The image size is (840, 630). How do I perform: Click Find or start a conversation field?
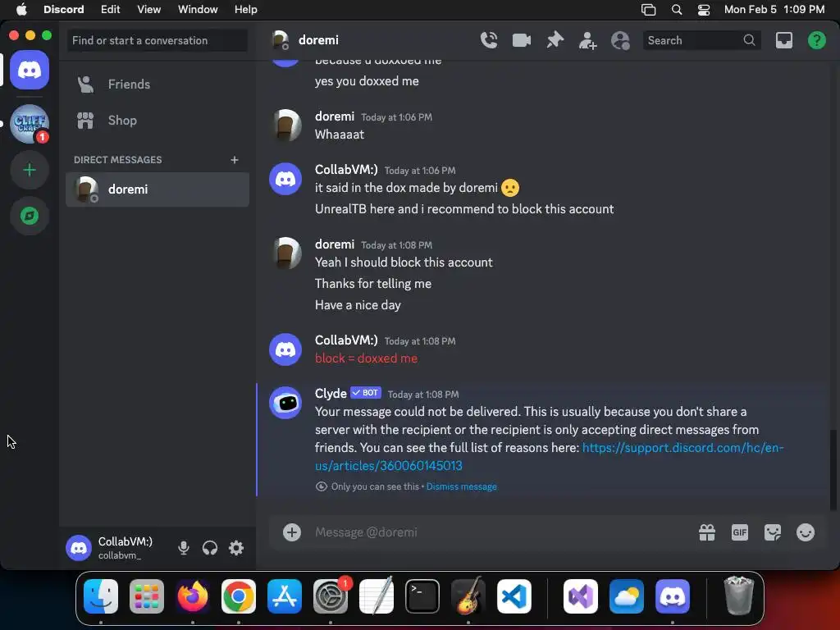pos(157,40)
